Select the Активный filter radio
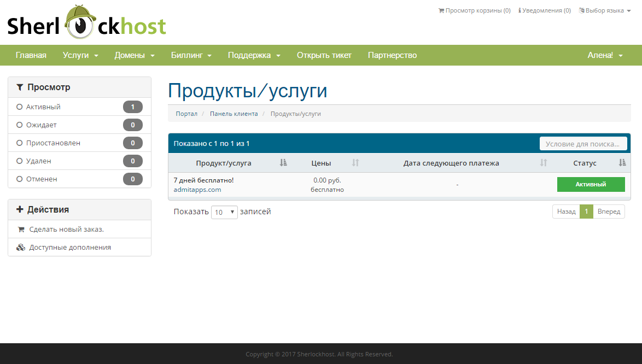 click(x=20, y=107)
